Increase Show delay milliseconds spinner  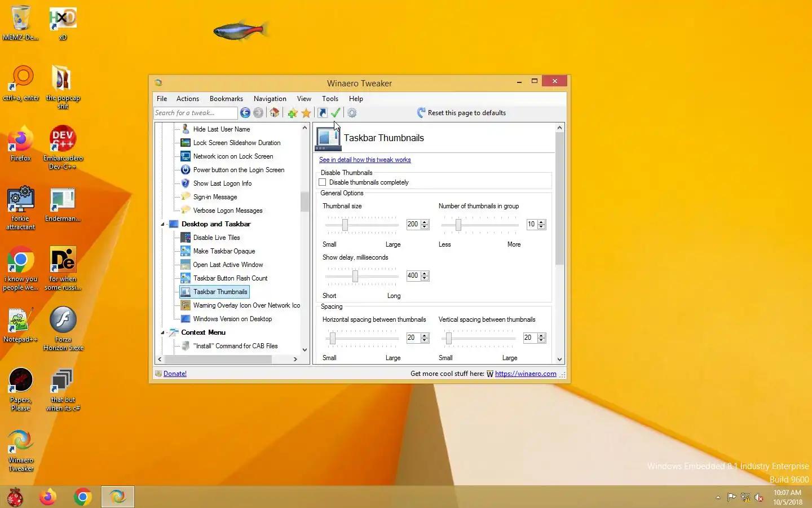click(425, 273)
